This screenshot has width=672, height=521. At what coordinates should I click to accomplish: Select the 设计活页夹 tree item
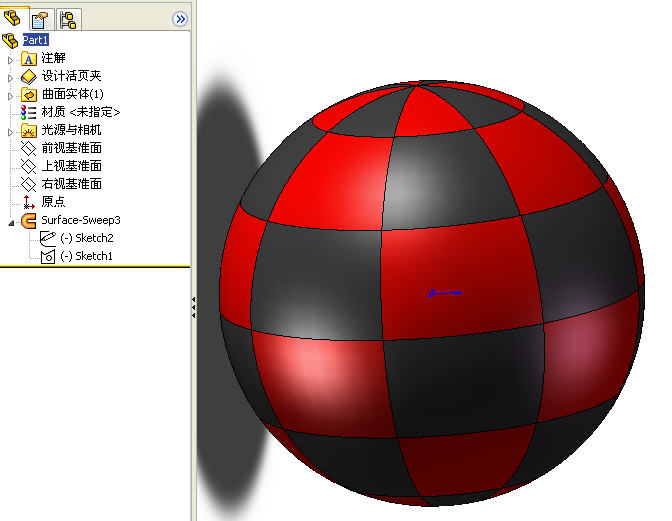point(71,76)
